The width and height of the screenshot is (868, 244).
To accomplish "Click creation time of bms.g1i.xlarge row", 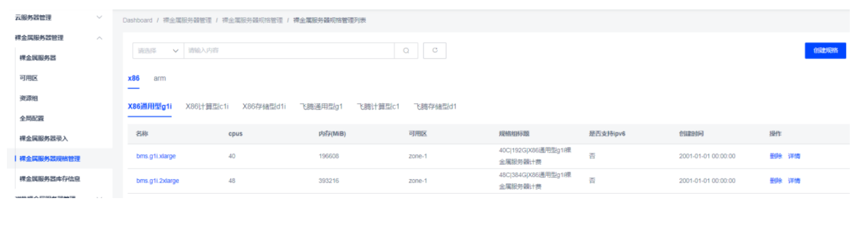I will point(707,156).
